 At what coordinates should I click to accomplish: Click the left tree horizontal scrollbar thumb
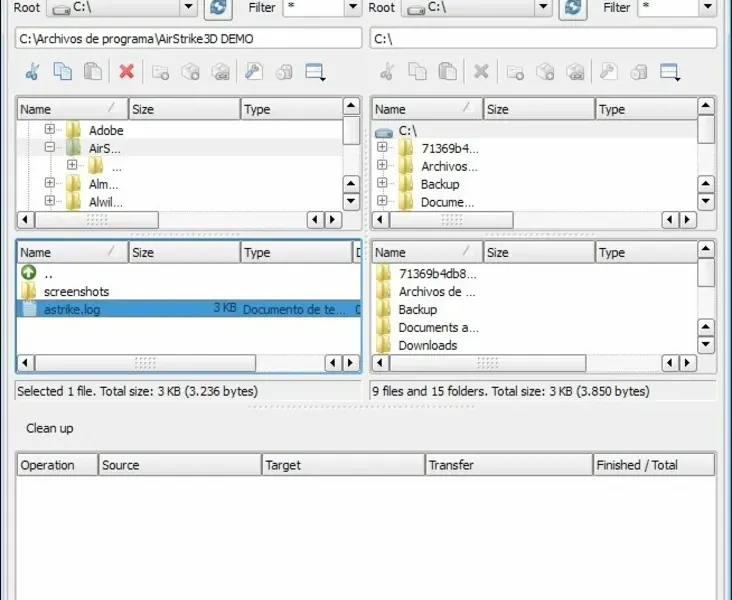pyautogui.click(x=97, y=220)
